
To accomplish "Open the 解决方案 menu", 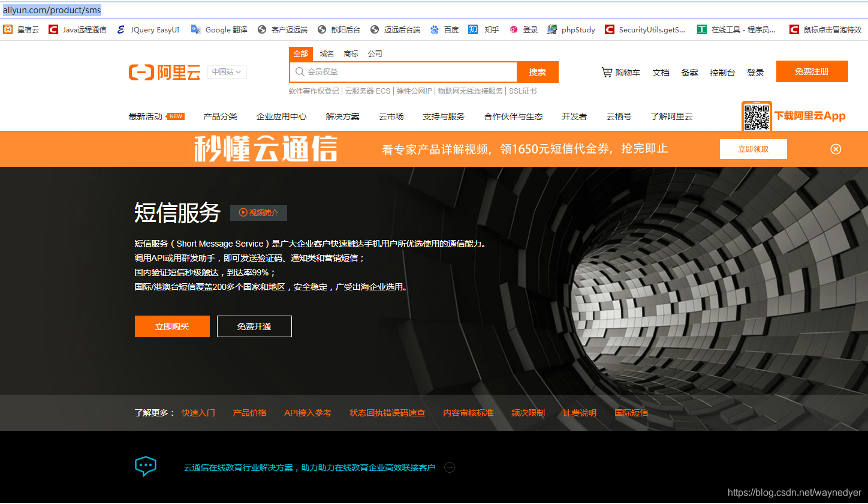I will point(343,116).
